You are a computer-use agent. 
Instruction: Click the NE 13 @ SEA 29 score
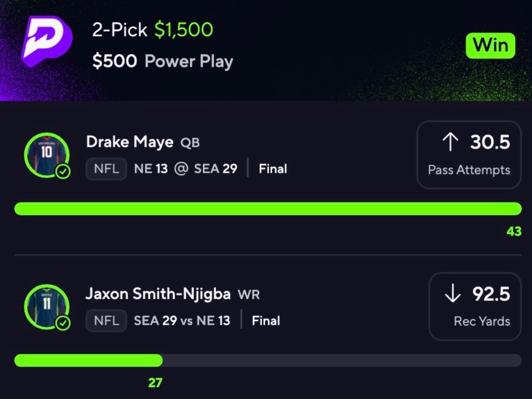tap(186, 168)
